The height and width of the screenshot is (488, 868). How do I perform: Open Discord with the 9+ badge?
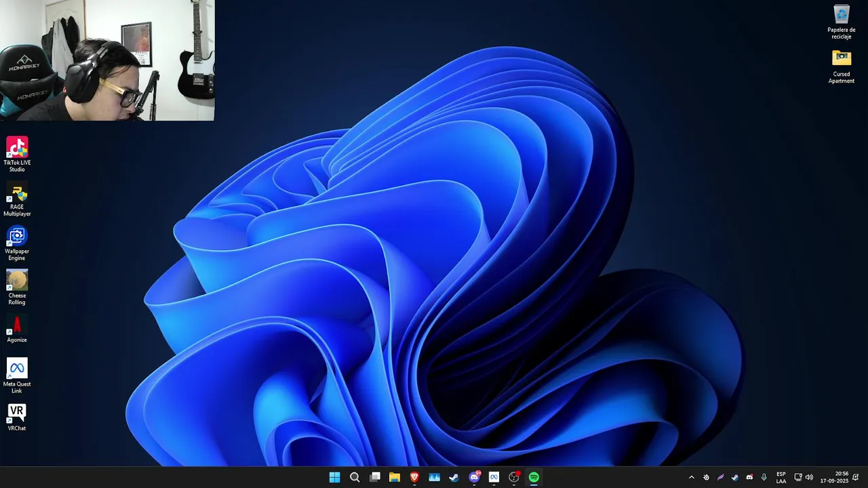click(474, 477)
